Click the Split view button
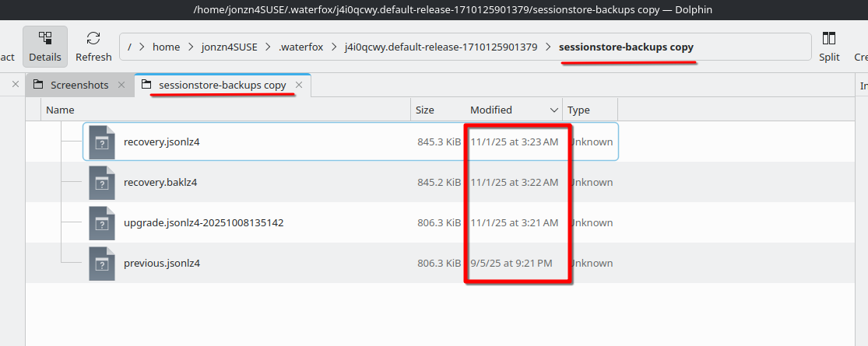The image size is (868, 346). (829, 47)
